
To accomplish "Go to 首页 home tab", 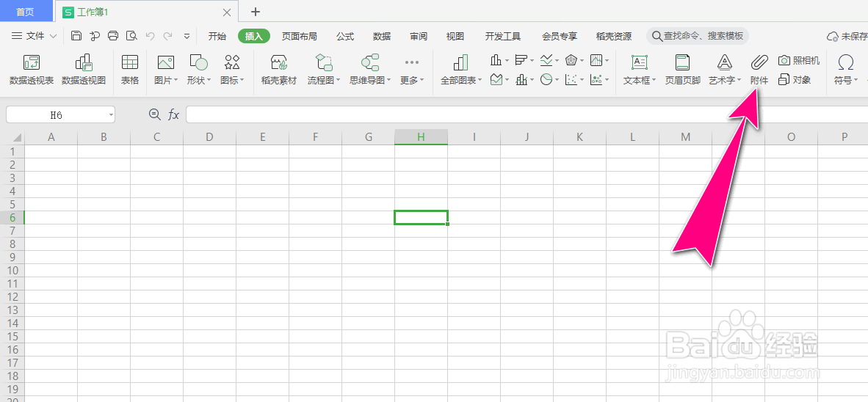I will click(x=26, y=12).
